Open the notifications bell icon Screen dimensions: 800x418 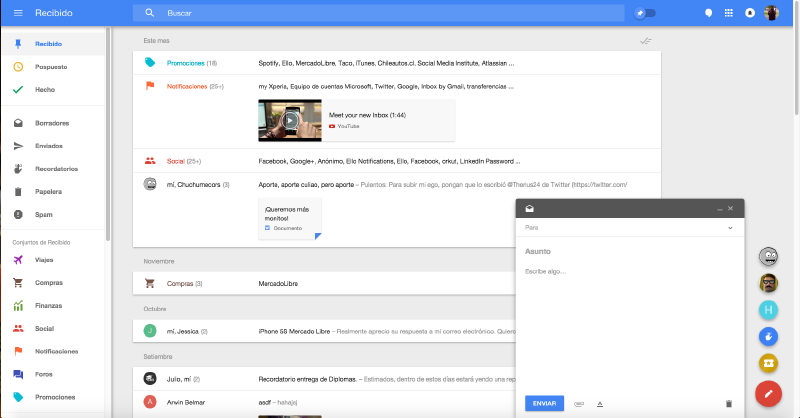[x=749, y=13]
